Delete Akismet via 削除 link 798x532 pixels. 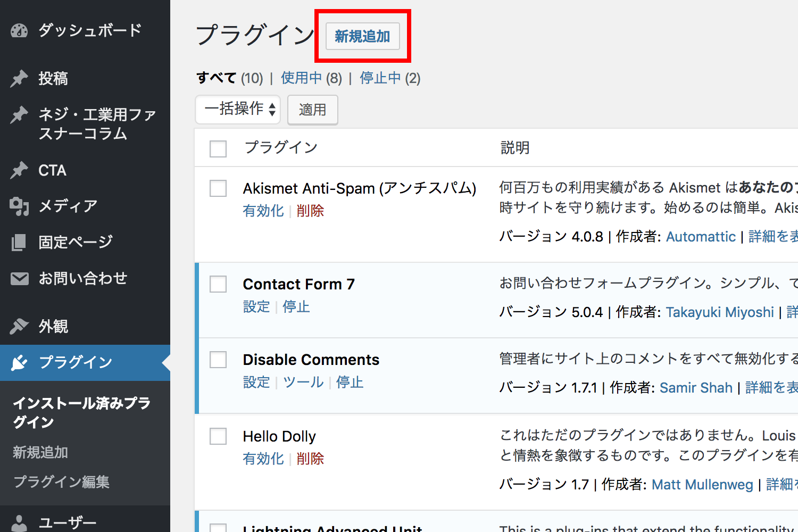pos(310,211)
